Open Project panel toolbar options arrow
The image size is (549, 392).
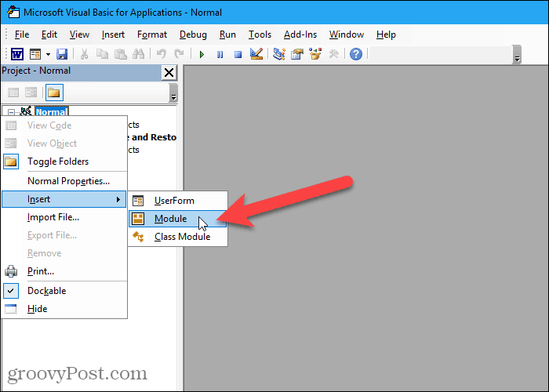point(173,93)
